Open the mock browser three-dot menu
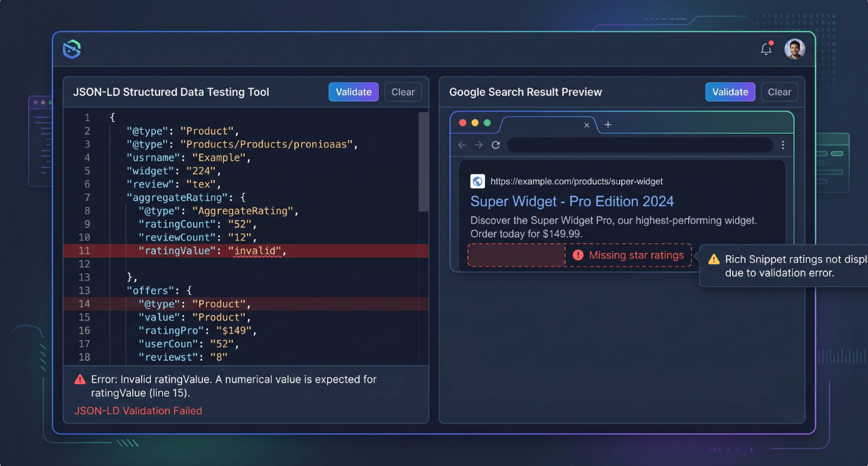The width and height of the screenshot is (868, 466). [x=783, y=145]
